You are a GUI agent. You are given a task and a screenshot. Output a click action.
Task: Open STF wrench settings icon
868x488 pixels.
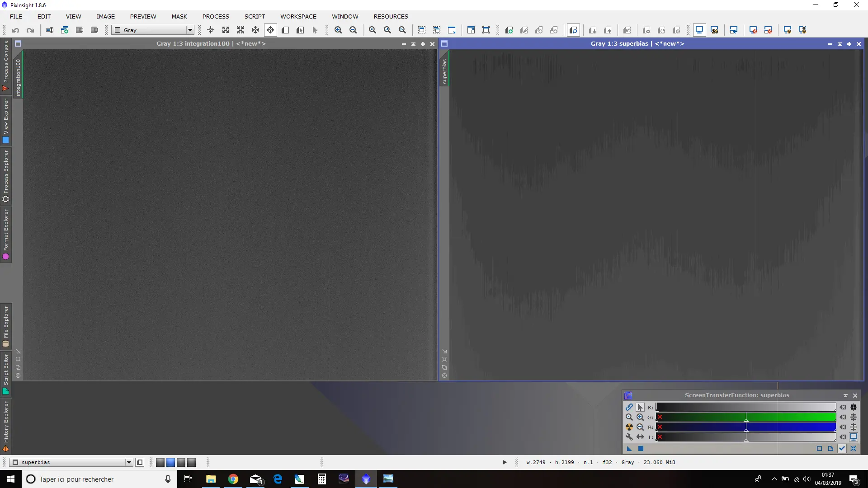point(629,437)
